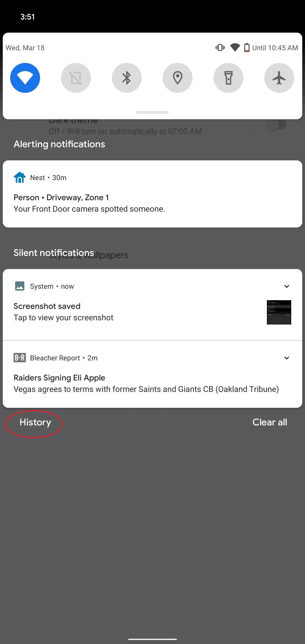
Task: Tap the System image icon
Action: (x=19, y=286)
